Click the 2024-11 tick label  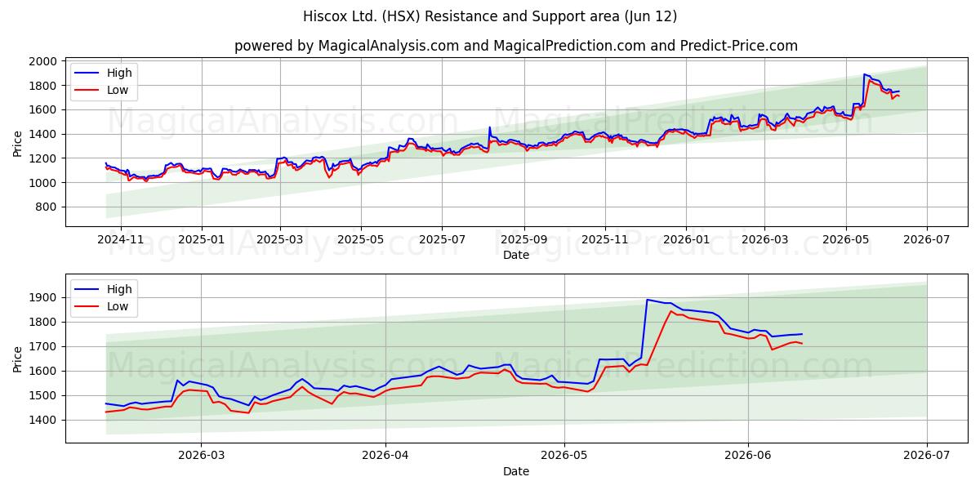[x=120, y=238]
